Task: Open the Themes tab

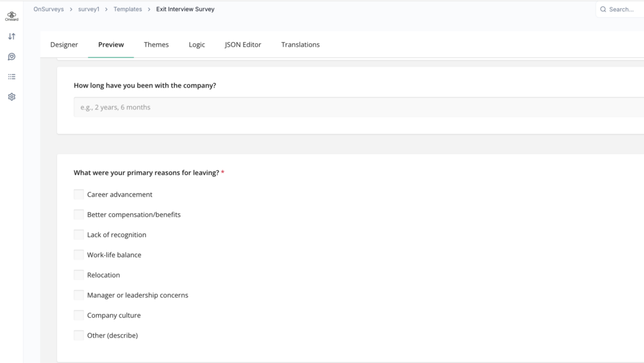Action: (x=156, y=45)
